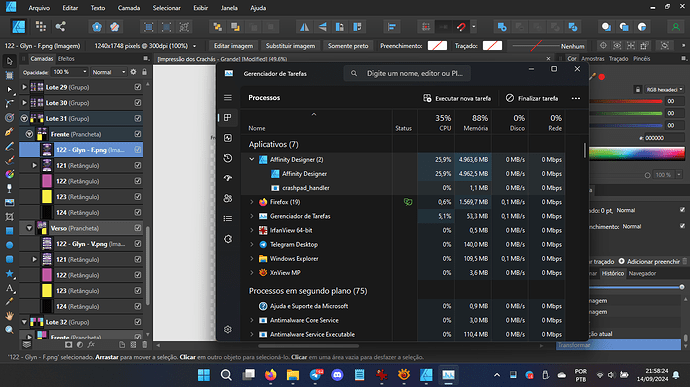Open Task Manager settings gear icon

[x=228, y=329]
